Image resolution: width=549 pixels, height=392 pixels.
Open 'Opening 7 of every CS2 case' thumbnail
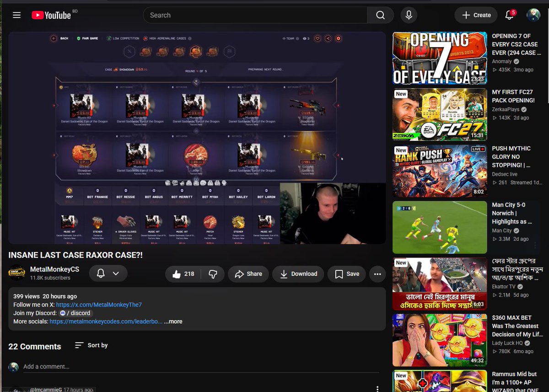point(440,58)
